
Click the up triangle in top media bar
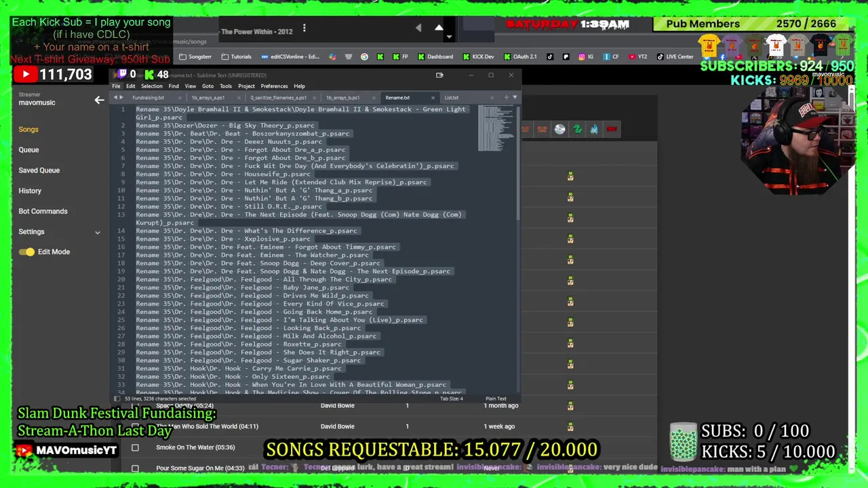439,28
